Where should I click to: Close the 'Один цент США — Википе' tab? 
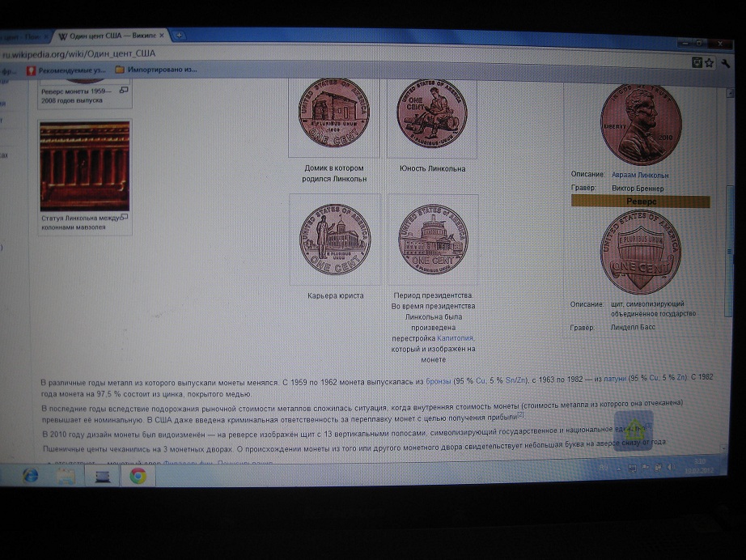pyautogui.click(x=162, y=36)
